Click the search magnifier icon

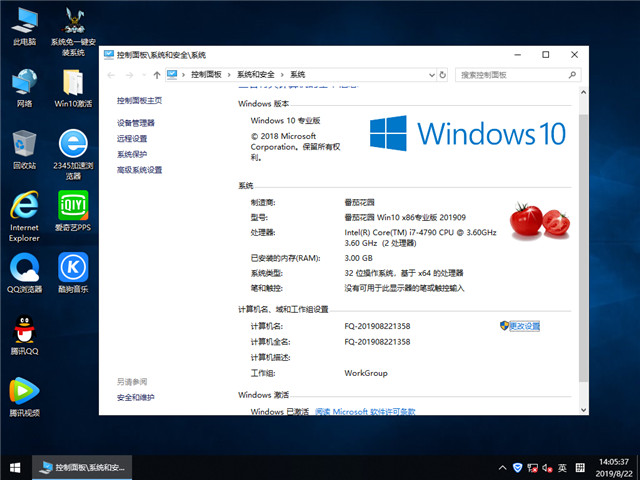pos(572,75)
